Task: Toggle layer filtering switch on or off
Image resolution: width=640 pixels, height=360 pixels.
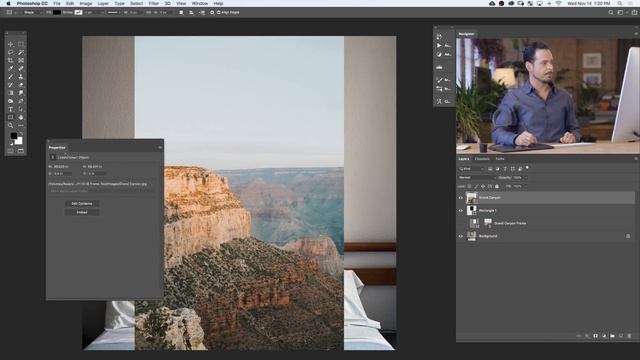Action: point(527,168)
